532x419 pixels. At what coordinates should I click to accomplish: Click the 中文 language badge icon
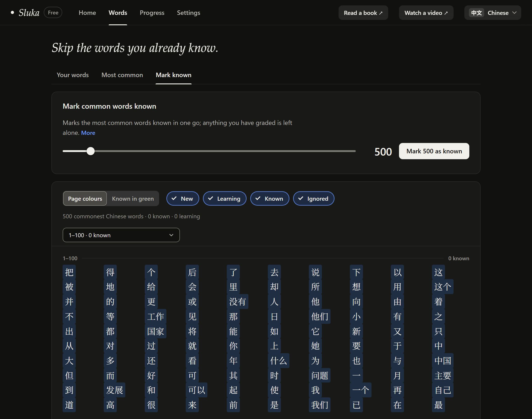click(476, 13)
